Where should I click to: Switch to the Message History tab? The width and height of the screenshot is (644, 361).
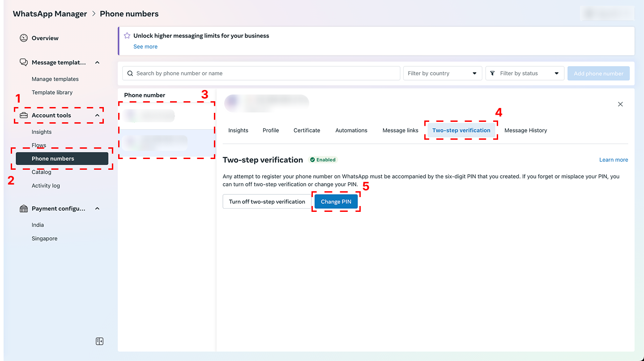tap(526, 130)
